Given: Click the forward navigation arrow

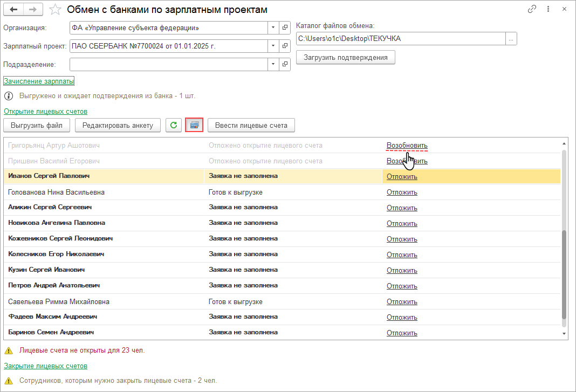Looking at the screenshot, I should 33,10.
